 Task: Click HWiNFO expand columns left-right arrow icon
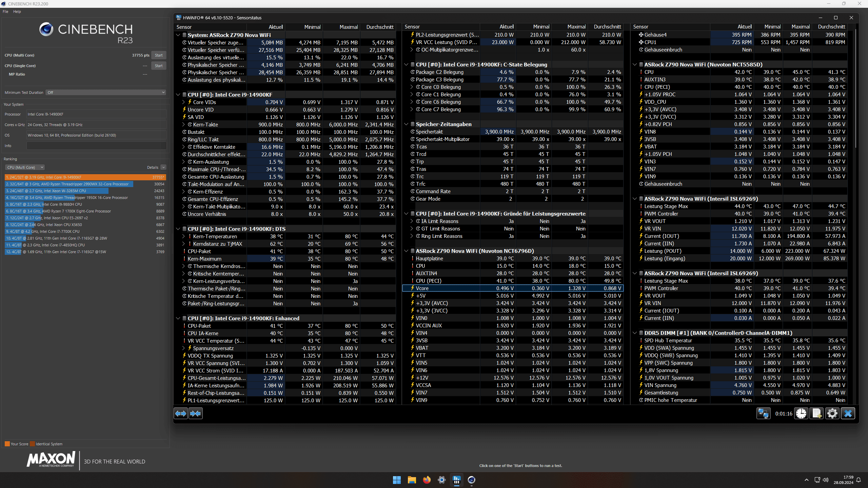coord(181,413)
